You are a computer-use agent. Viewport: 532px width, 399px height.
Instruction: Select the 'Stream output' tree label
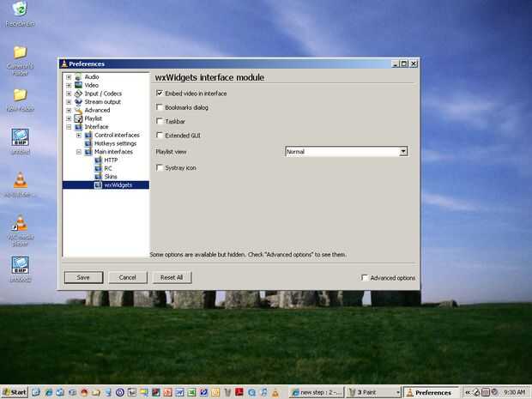tap(102, 102)
